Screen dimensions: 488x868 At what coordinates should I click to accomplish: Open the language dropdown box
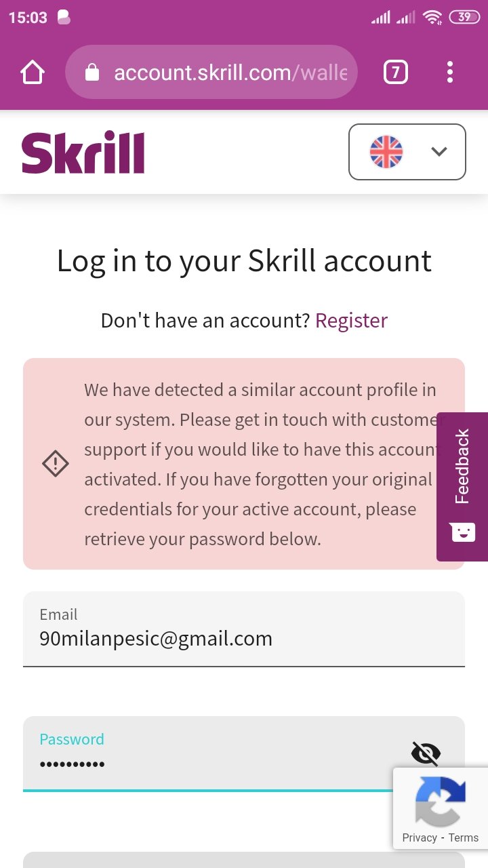pyautogui.click(x=407, y=152)
